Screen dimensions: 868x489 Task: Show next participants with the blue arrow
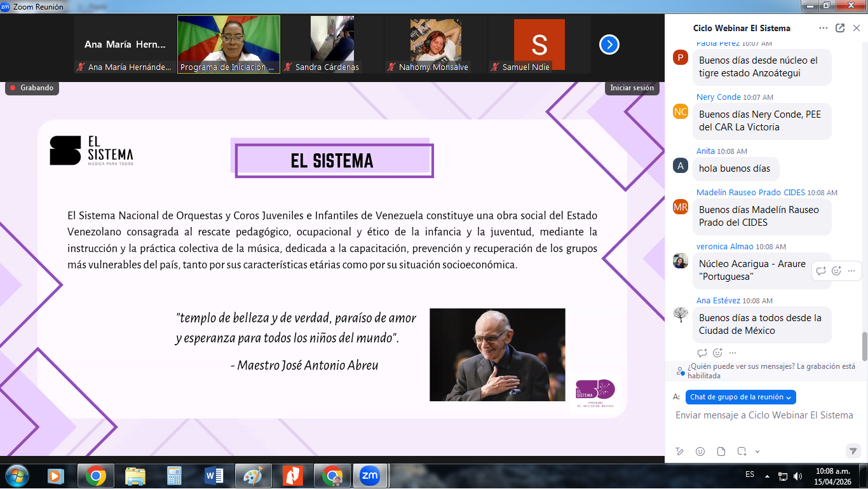coord(609,45)
